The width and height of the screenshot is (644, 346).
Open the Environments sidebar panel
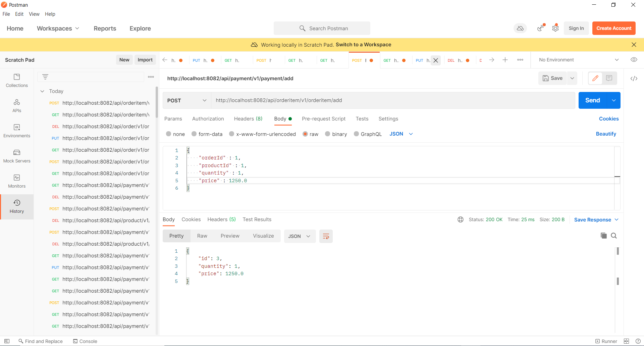click(17, 131)
